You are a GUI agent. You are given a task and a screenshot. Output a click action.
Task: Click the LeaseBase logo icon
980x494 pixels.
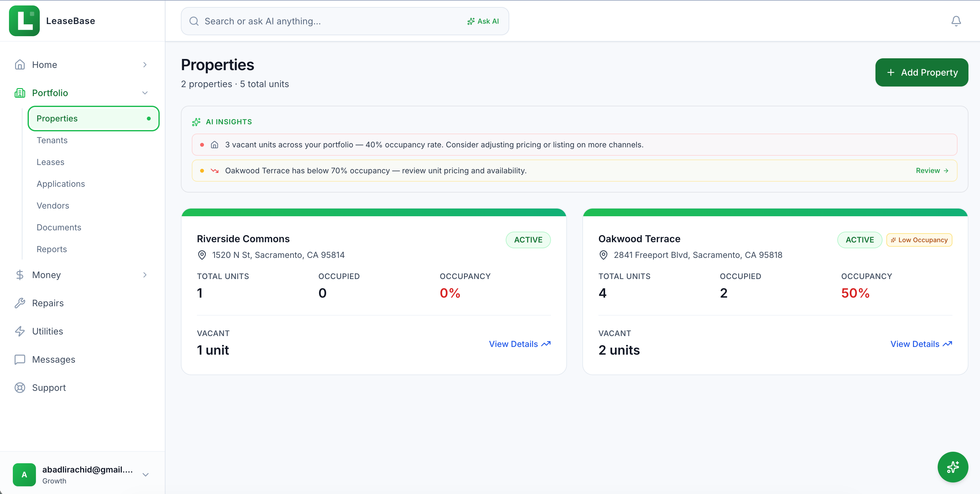pos(24,21)
